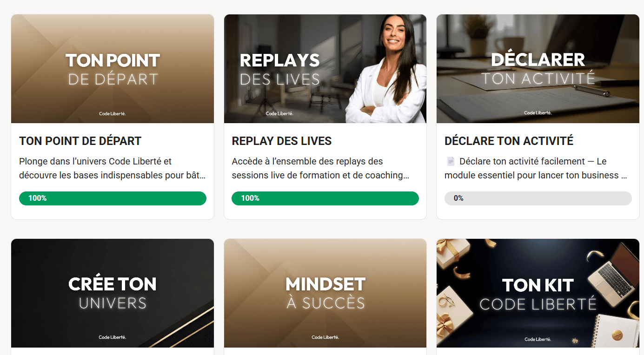The image size is (644, 355).
Task: Click the Code Liberté logo on Crée ton Univers banner
Action: (113, 337)
